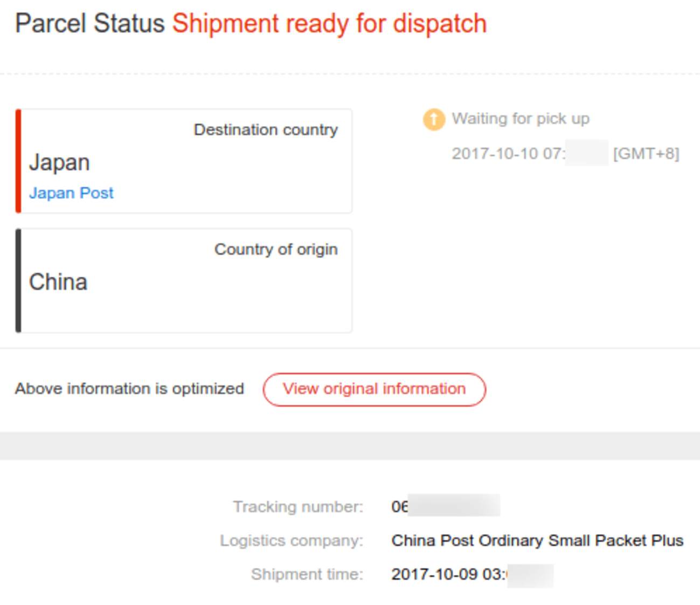Click the Logistics company label
700x605 pixels.
[292, 541]
